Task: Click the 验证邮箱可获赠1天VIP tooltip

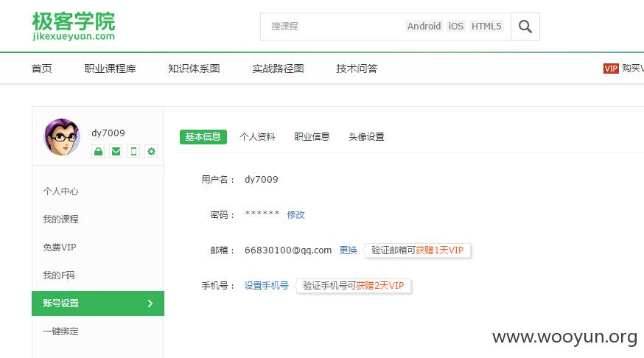Action: point(418,250)
